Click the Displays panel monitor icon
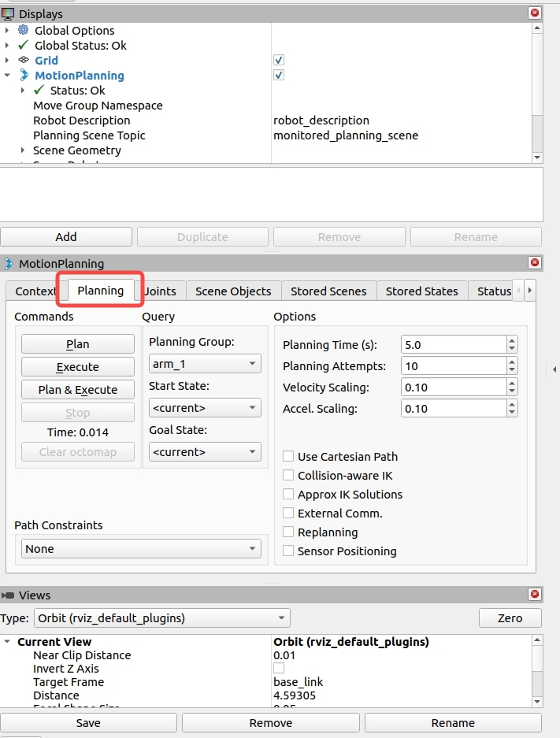Viewport: 560px width, 738px height. coord(8,14)
